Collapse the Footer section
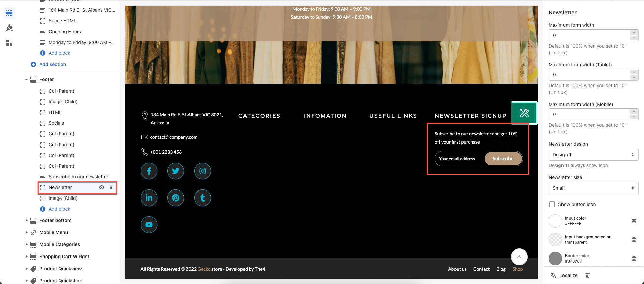The width and height of the screenshot is (644, 284). pyautogui.click(x=26, y=79)
